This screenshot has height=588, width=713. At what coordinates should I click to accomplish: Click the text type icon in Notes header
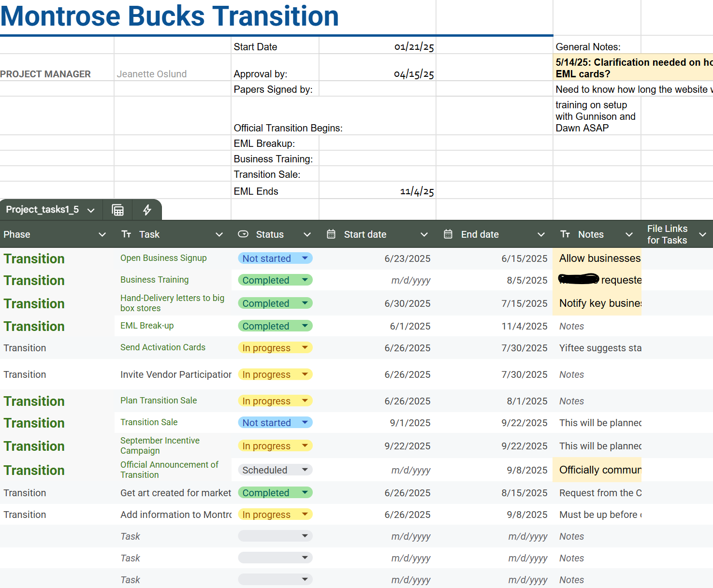click(565, 234)
